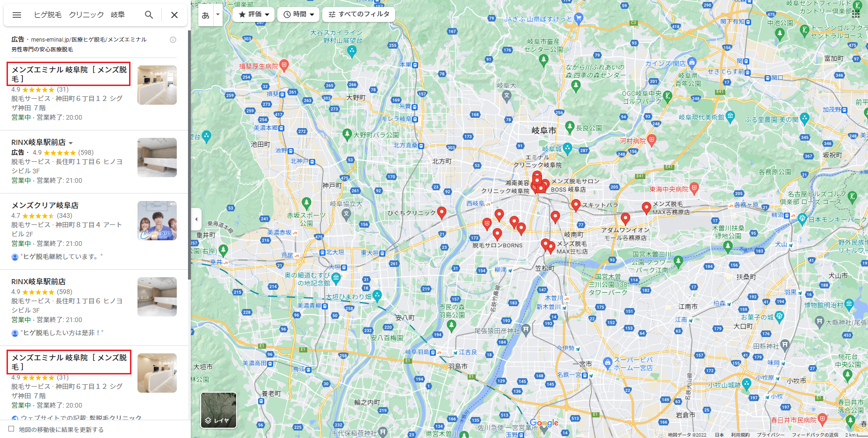Click the ひぐちクリニック red map pin
This screenshot has height=438, width=868.
441,212
